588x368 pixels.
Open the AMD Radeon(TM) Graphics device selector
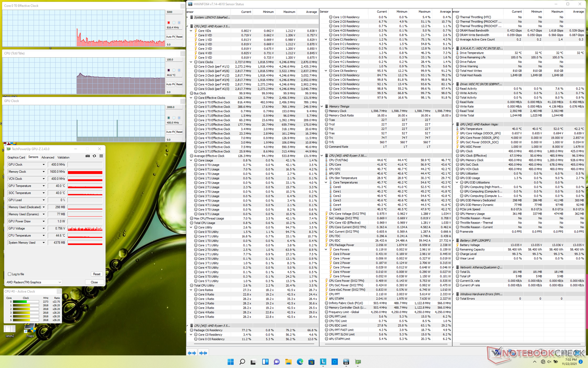click(34, 282)
